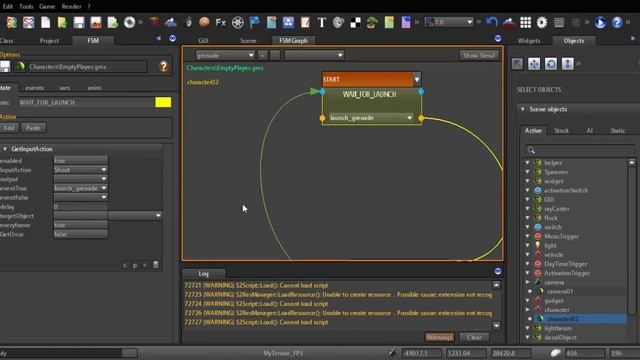
Task: Click the film reel icon in toolbar
Action: 238,22
